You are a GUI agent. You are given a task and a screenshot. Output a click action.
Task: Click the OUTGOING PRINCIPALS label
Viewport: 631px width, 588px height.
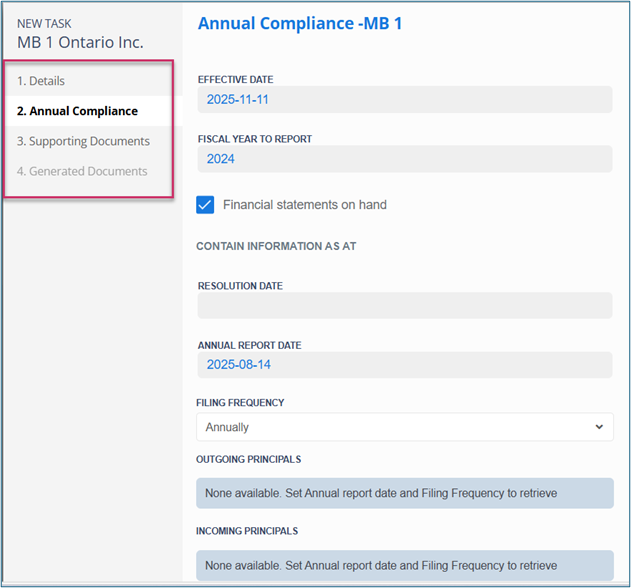(x=249, y=459)
